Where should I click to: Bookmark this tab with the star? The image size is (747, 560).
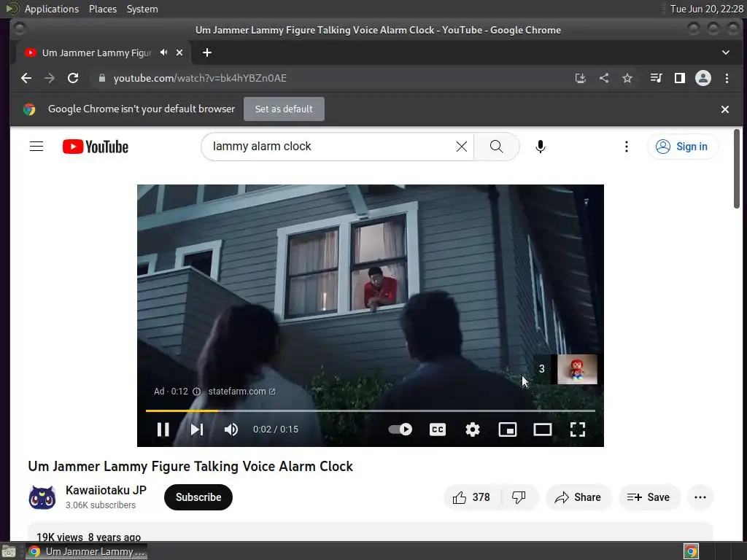(627, 78)
